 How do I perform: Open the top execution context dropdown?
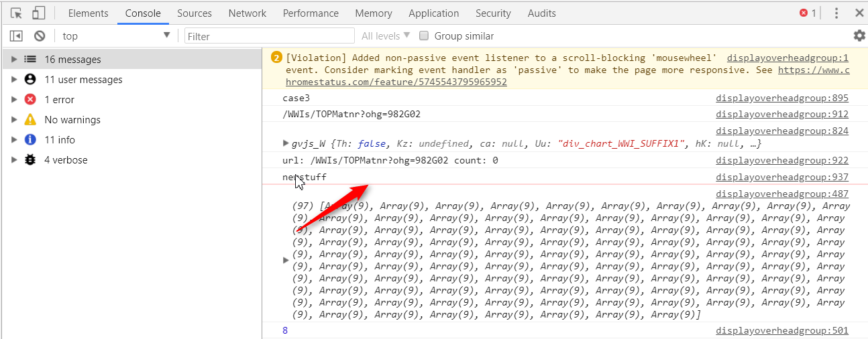click(x=116, y=36)
